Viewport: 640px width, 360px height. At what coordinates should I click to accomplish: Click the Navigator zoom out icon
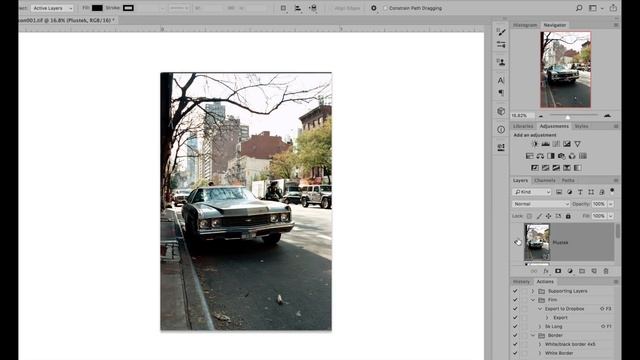point(541,116)
